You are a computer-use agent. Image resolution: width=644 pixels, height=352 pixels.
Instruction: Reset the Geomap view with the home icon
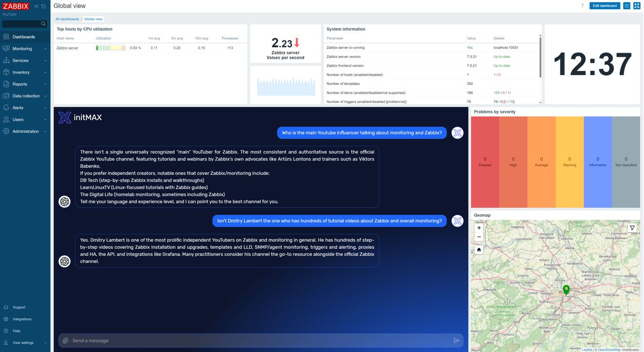tap(479, 250)
